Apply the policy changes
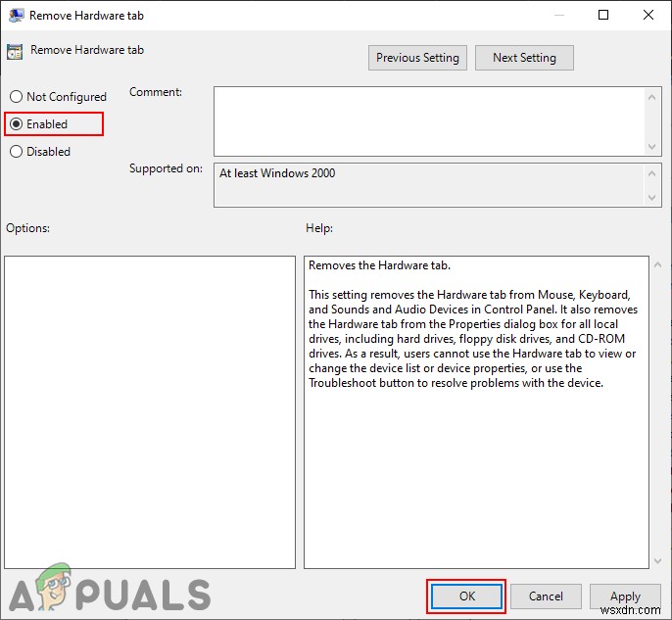Screen dimensions: 672x620 625,596
